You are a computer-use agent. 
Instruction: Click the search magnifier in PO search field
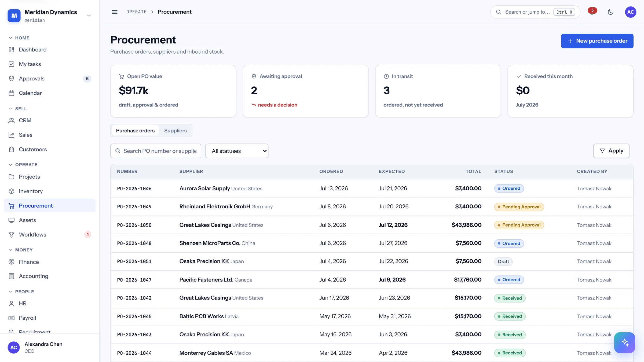pyautogui.click(x=118, y=151)
